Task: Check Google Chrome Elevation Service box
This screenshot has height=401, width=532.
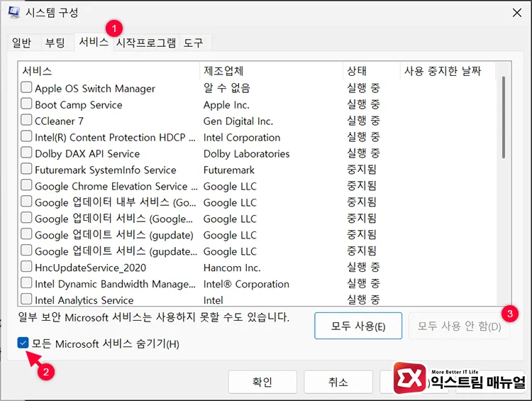Action: pyautogui.click(x=26, y=185)
